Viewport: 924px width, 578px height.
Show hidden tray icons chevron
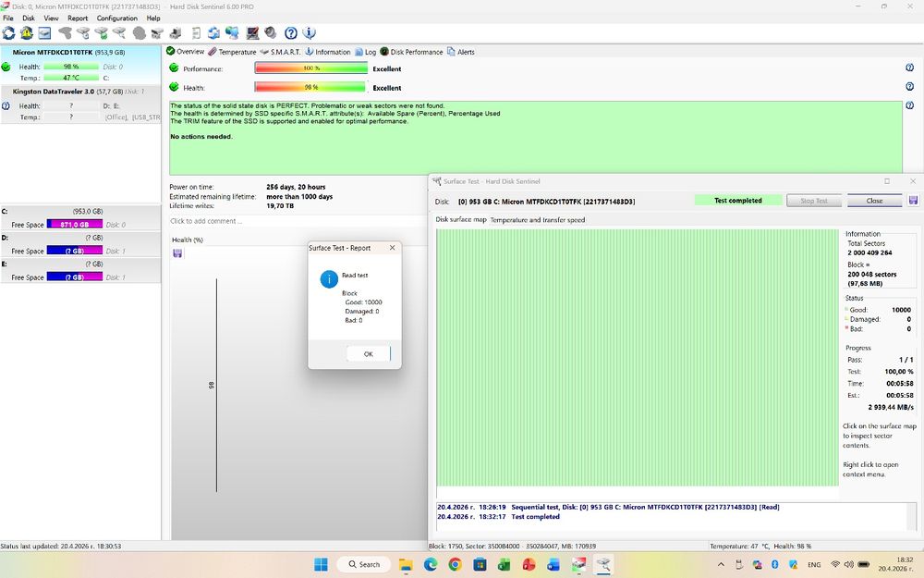pyautogui.click(x=721, y=564)
